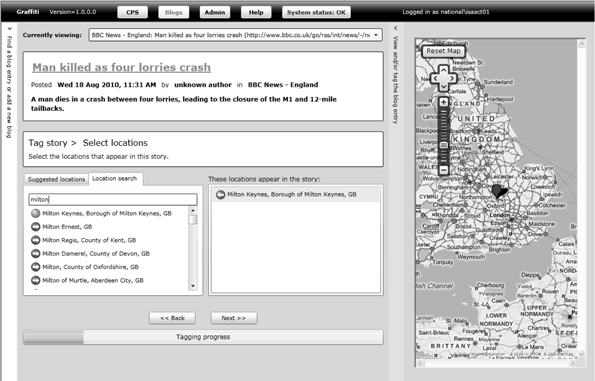The height and width of the screenshot is (381, 595).
Task: Open the CPS menu
Action: (132, 12)
